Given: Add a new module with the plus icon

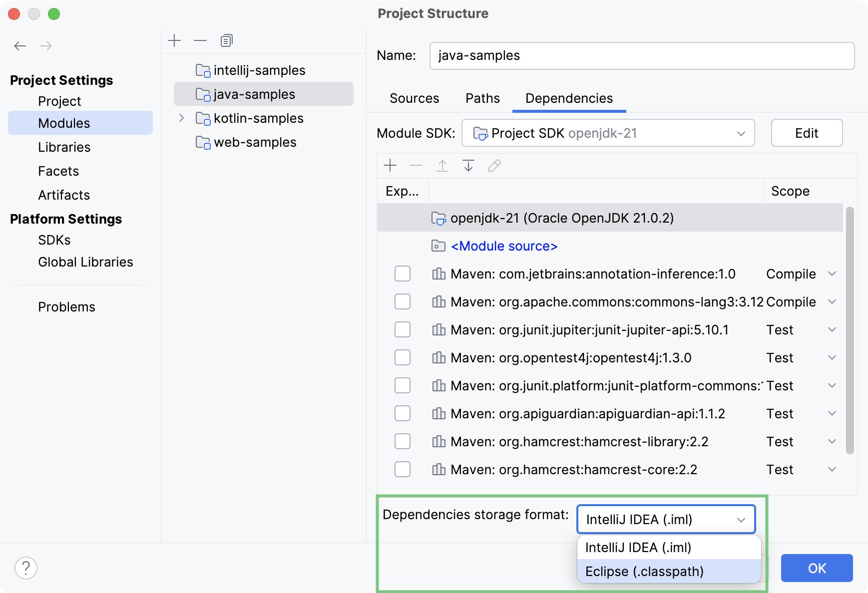Looking at the screenshot, I should [x=174, y=40].
